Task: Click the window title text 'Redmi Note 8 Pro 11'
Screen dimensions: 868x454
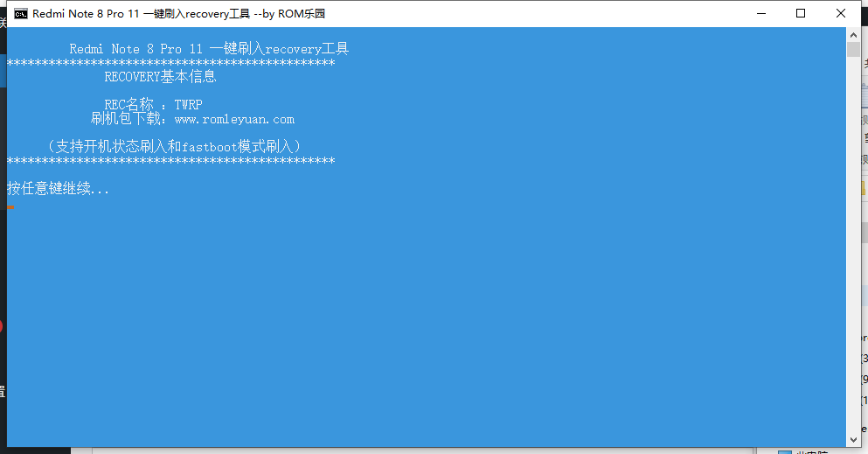Action: coord(86,13)
